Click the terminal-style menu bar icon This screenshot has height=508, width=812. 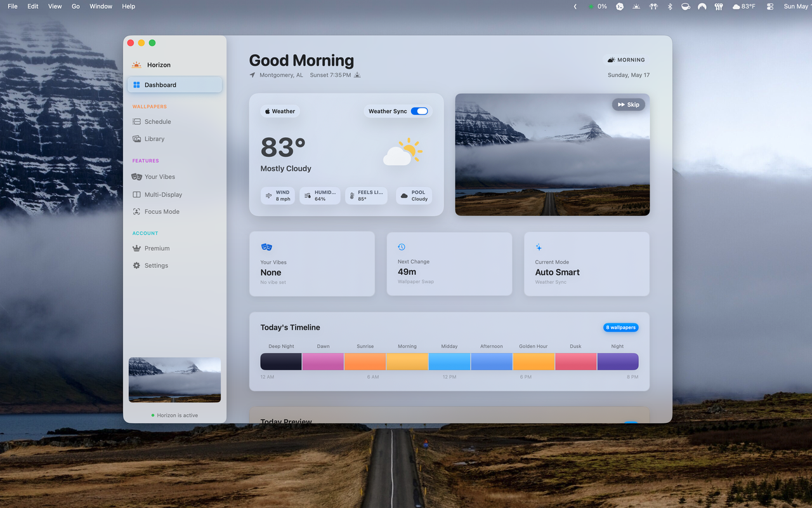click(x=619, y=6)
